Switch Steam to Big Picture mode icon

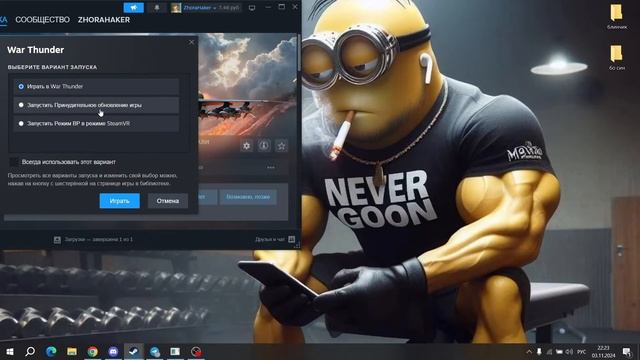point(252,8)
